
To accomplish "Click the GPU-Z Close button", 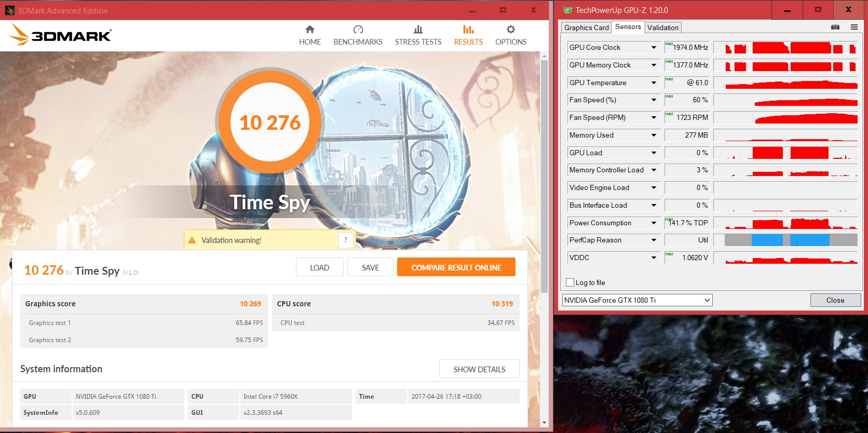I will pyautogui.click(x=835, y=300).
